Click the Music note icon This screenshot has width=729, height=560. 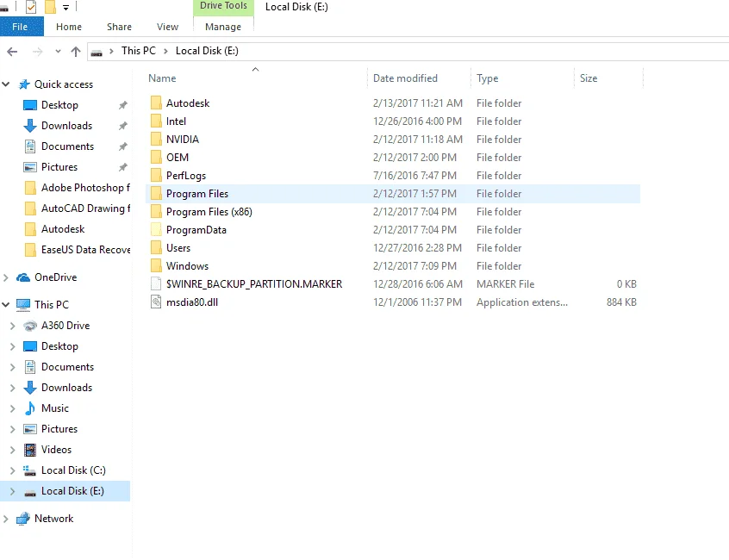coord(30,408)
